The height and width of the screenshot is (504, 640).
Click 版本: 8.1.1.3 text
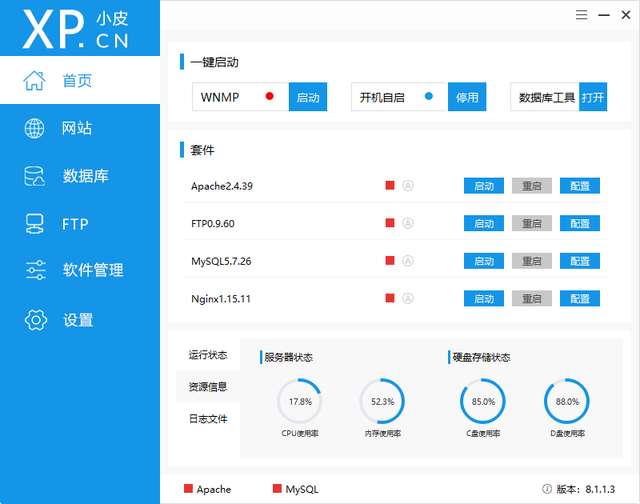[x=585, y=489]
